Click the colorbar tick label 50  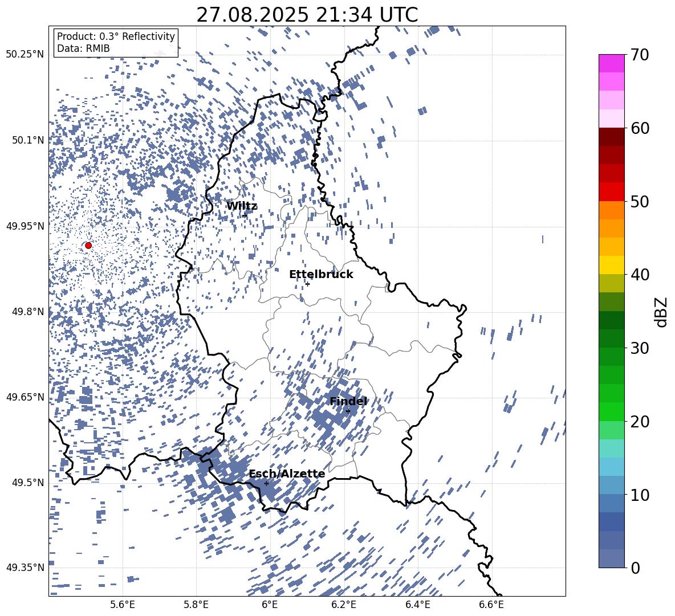pos(640,202)
